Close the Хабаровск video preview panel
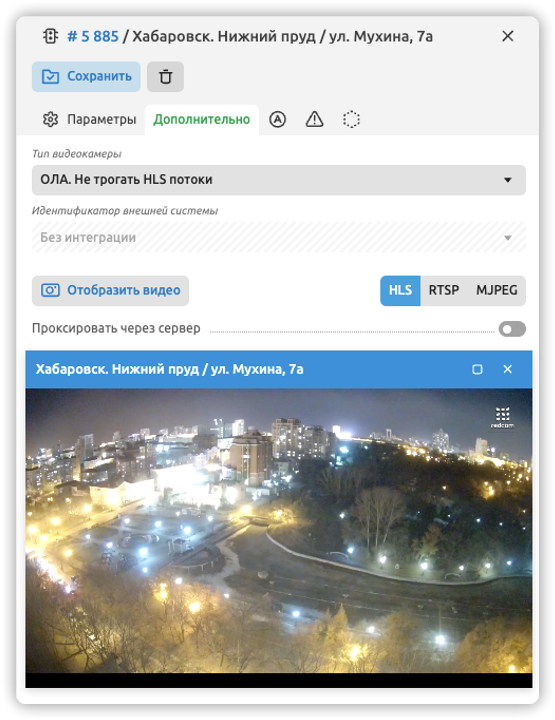Screen dimensions: 555x720 (508, 370)
